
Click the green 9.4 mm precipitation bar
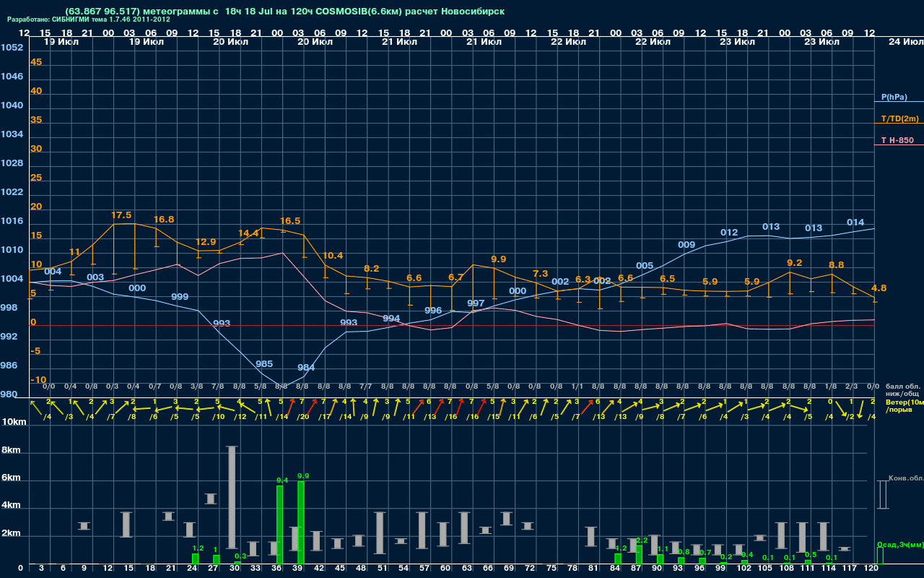point(280,525)
